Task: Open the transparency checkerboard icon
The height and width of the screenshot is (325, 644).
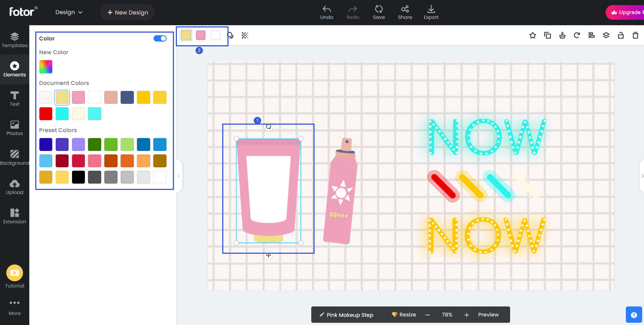Action: (x=245, y=36)
